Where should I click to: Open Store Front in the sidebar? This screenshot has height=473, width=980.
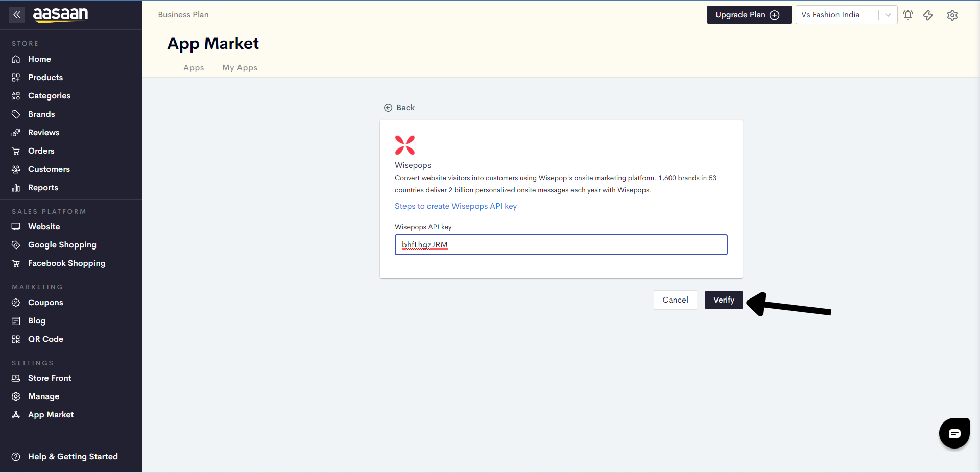50,378
